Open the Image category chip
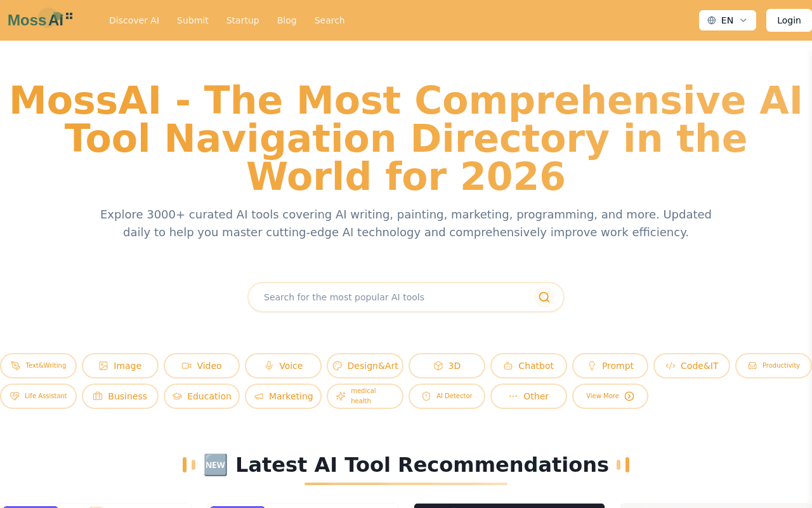Viewport: 812px width, 508px height. pyautogui.click(x=120, y=366)
